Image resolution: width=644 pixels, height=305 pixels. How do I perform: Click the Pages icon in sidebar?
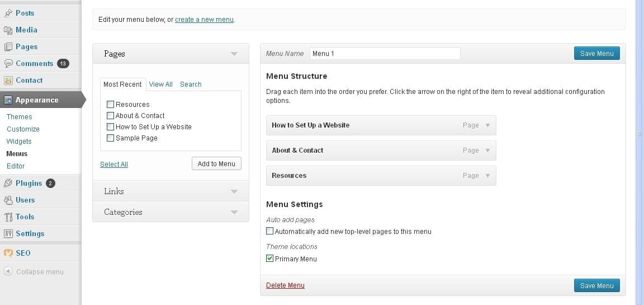(8, 47)
